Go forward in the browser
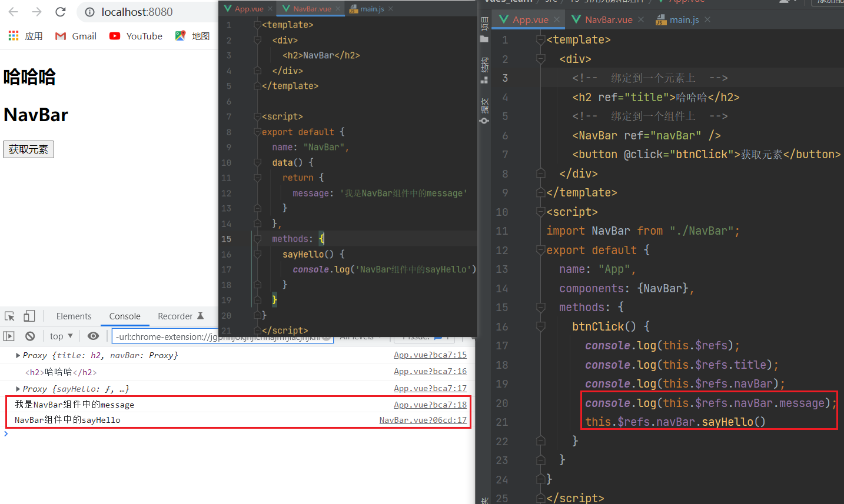 [36, 12]
